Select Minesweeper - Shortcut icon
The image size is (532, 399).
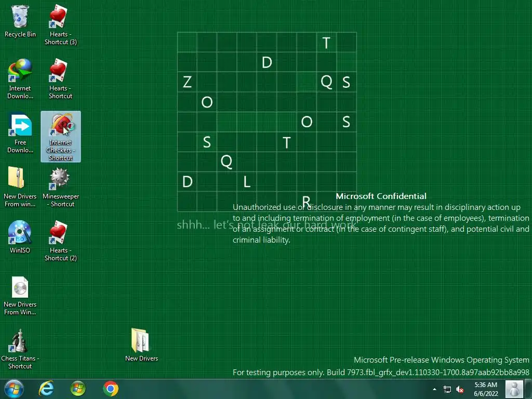click(x=61, y=187)
